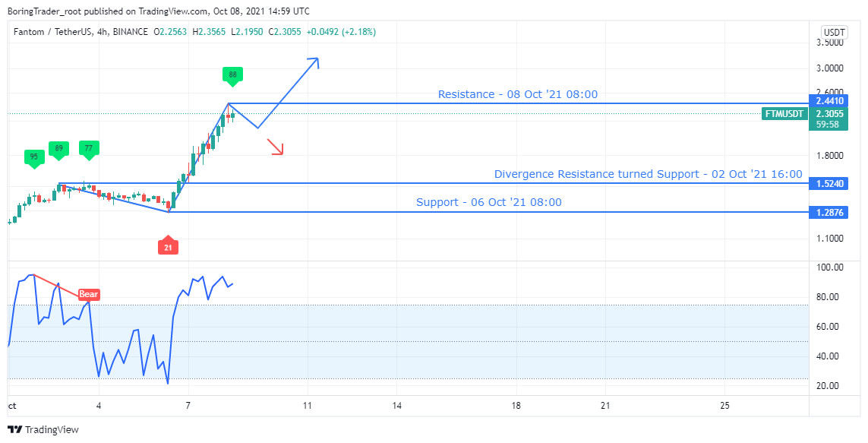
Task: Click date 4 on the time axis
Action: pyautogui.click(x=99, y=406)
